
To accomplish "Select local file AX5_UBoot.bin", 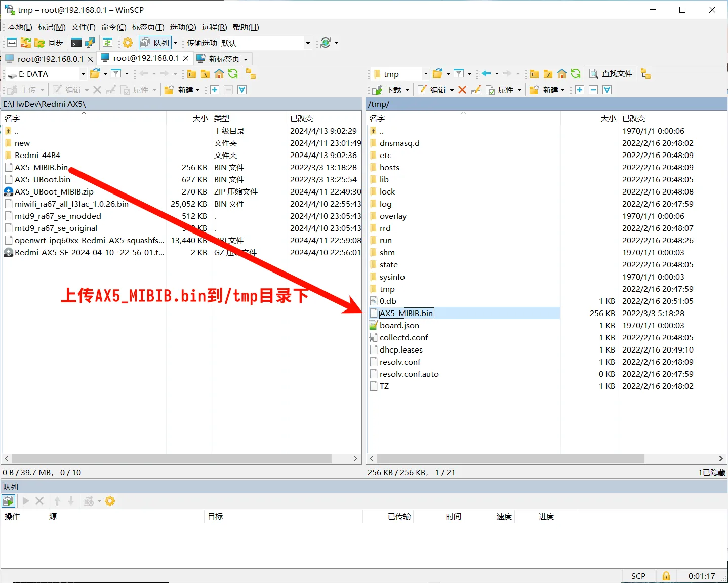I will tap(43, 179).
